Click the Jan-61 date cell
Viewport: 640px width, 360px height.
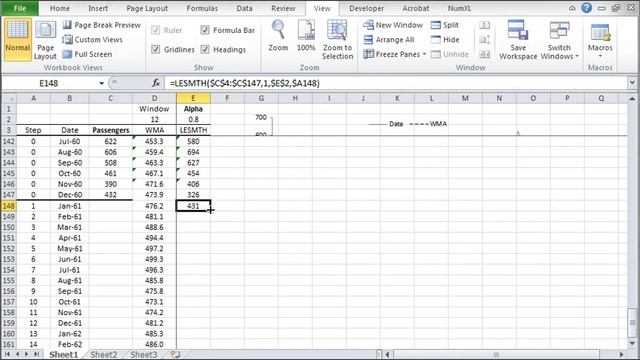[70, 206]
